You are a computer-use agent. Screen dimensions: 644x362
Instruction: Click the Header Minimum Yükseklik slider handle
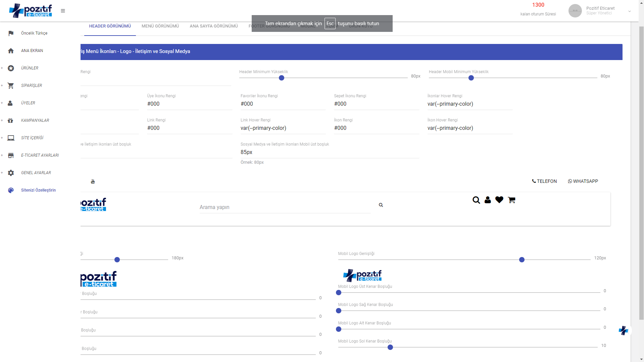click(x=282, y=78)
